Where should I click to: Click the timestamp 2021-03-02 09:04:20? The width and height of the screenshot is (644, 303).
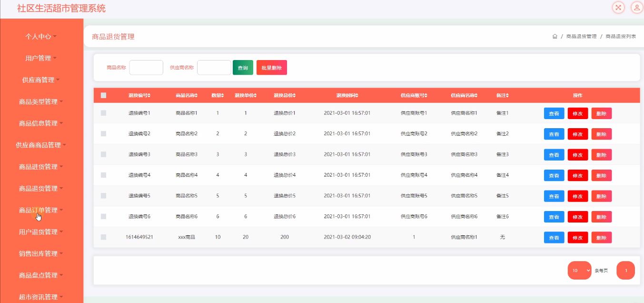[x=347, y=237]
